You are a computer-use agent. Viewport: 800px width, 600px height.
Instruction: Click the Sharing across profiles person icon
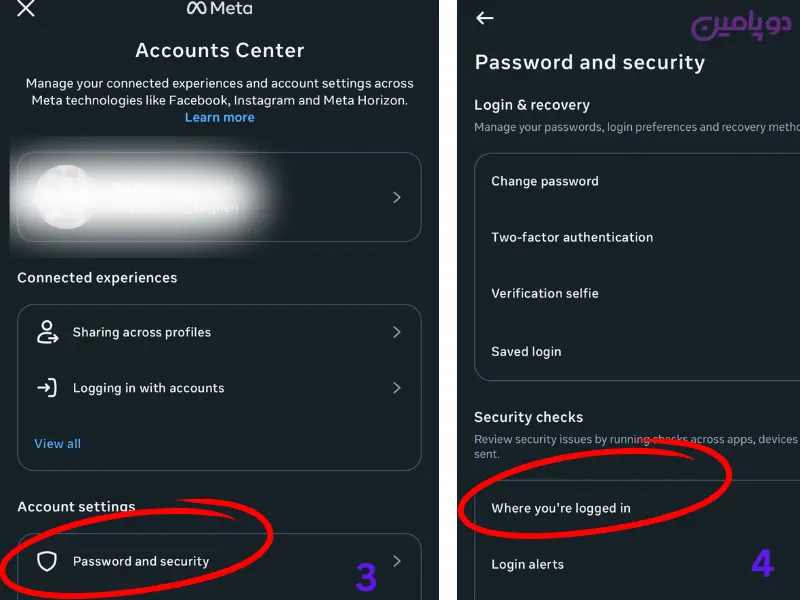tap(47, 332)
